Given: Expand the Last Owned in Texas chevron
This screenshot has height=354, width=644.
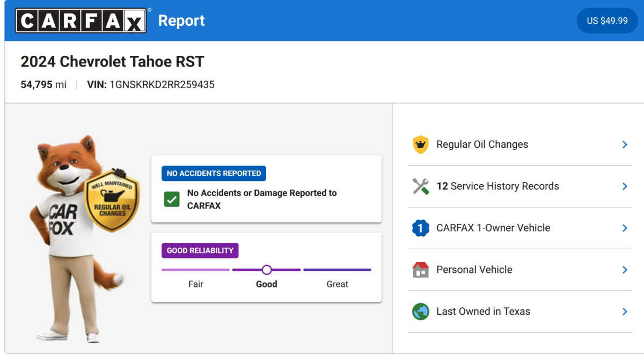Looking at the screenshot, I should point(625,312).
